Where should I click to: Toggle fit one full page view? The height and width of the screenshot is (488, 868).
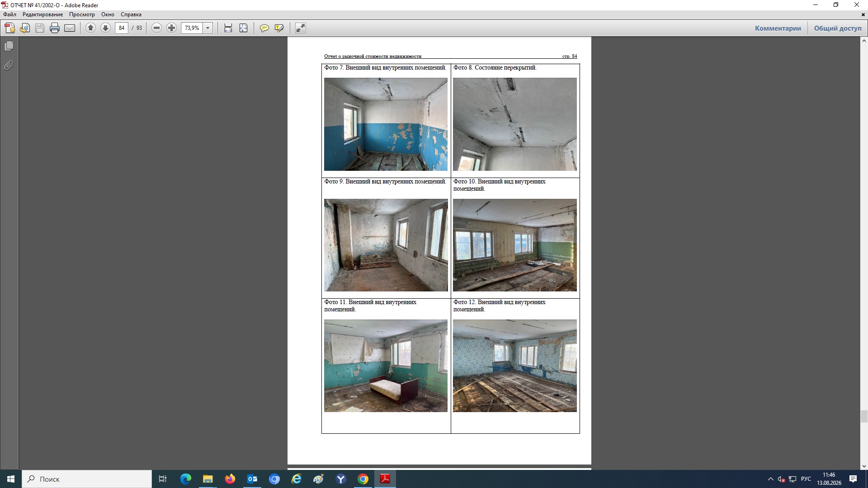(243, 28)
